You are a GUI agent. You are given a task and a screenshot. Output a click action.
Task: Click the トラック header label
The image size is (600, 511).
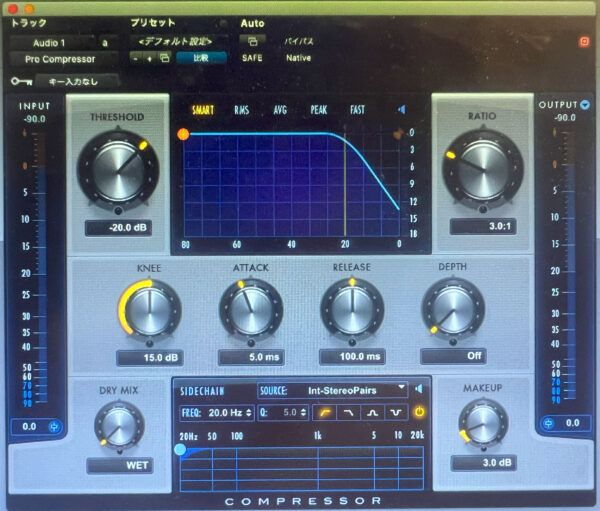pos(29,23)
